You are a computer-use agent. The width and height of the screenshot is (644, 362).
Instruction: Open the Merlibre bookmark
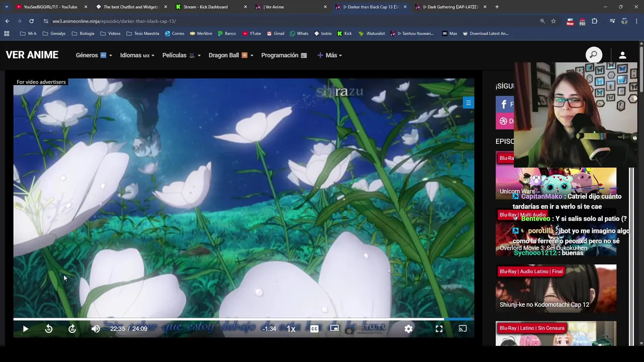click(201, 34)
